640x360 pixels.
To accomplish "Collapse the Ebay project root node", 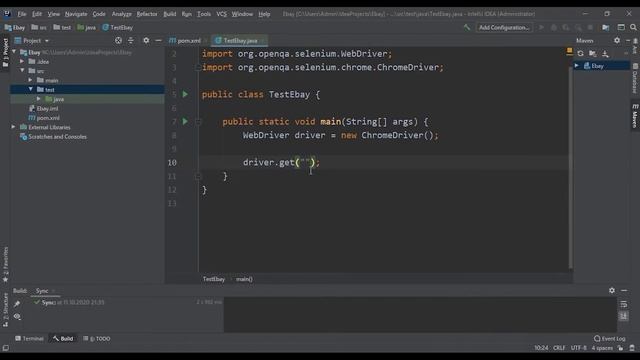I will 14,52.
